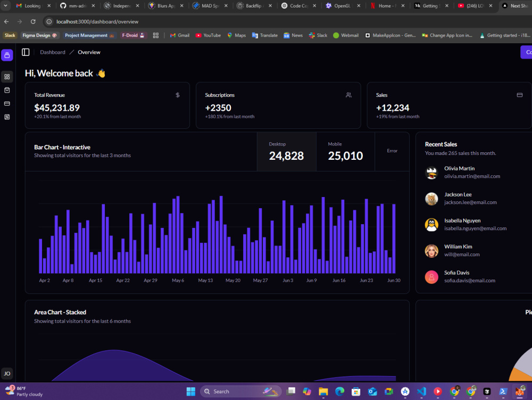Viewport: 532px width, 400px height.
Task: Open Task View from the taskbar
Action: [291, 391]
